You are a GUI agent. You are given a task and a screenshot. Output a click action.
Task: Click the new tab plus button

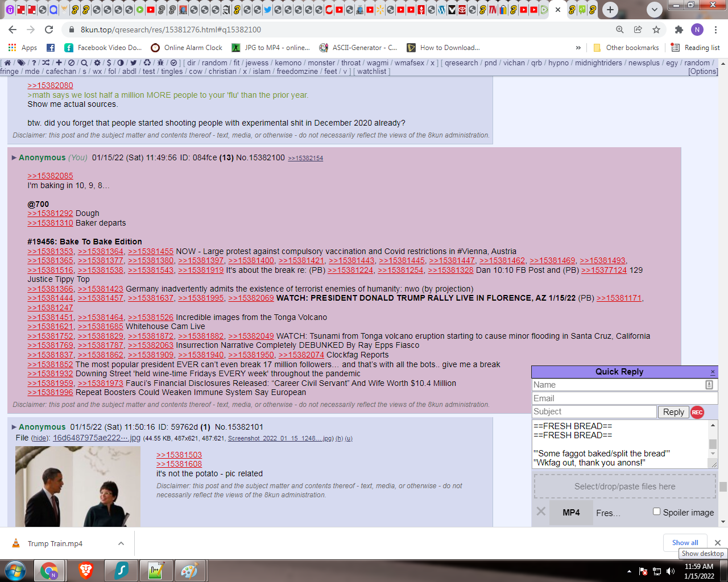tap(610, 9)
